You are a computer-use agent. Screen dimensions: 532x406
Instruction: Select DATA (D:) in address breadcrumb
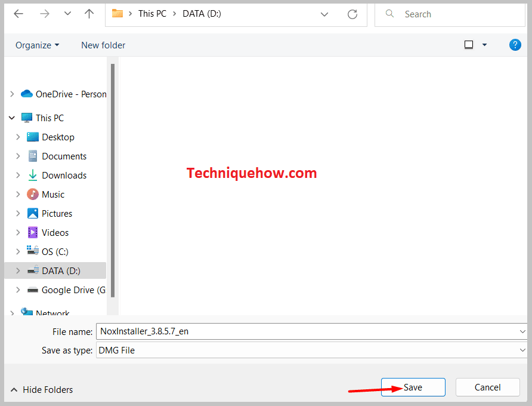click(x=202, y=14)
